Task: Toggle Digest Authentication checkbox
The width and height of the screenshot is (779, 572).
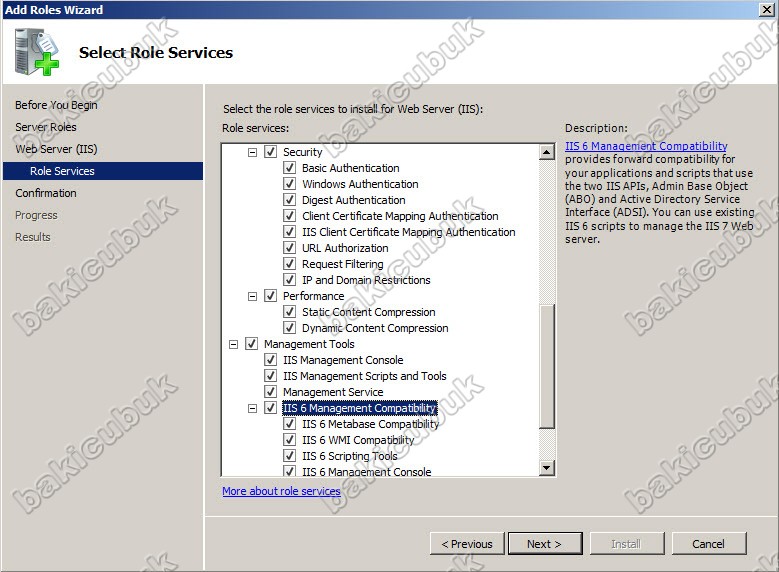Action: tap(289, 200)
